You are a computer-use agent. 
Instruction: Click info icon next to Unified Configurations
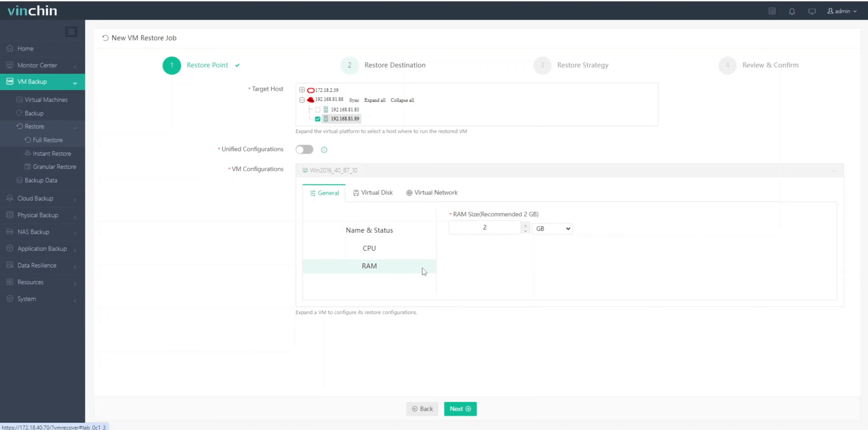(x=324, y=150)
